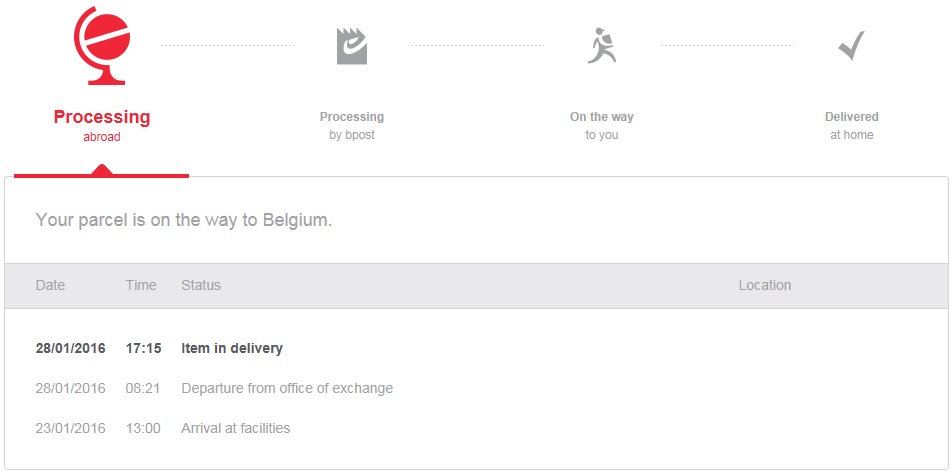Click the running courier icon
Viewport: 952px width, 474px height.
click(x=601, y=45)
